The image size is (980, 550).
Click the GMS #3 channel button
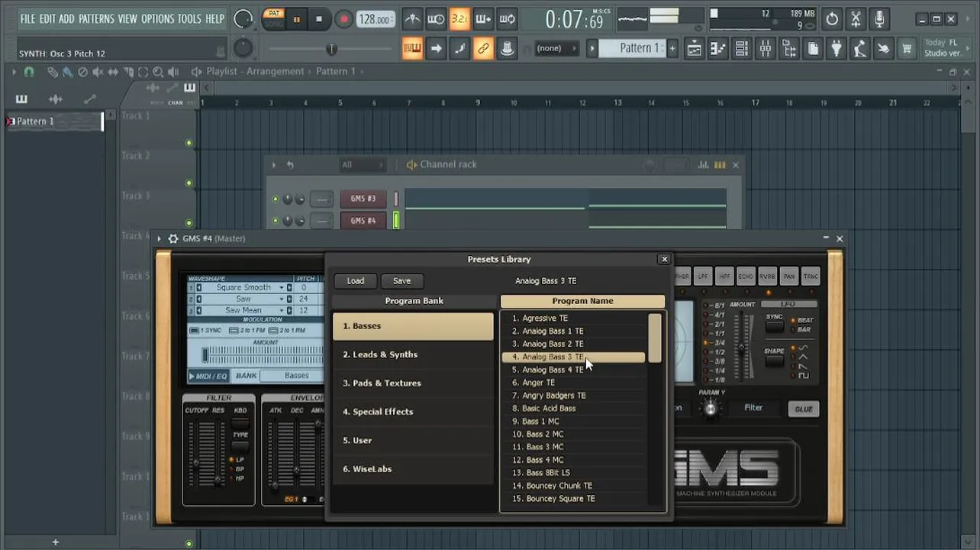pyautogui.click(x=363, y=199)
